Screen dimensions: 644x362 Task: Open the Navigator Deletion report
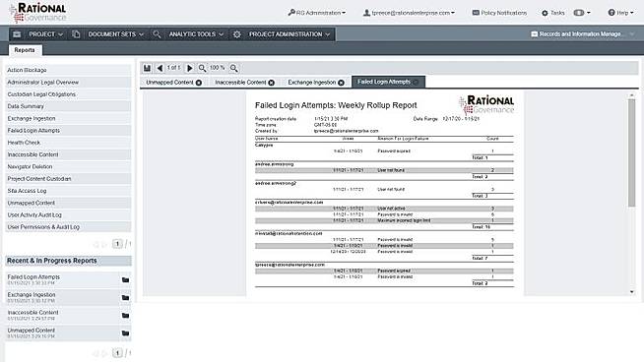tap(68, 166)
